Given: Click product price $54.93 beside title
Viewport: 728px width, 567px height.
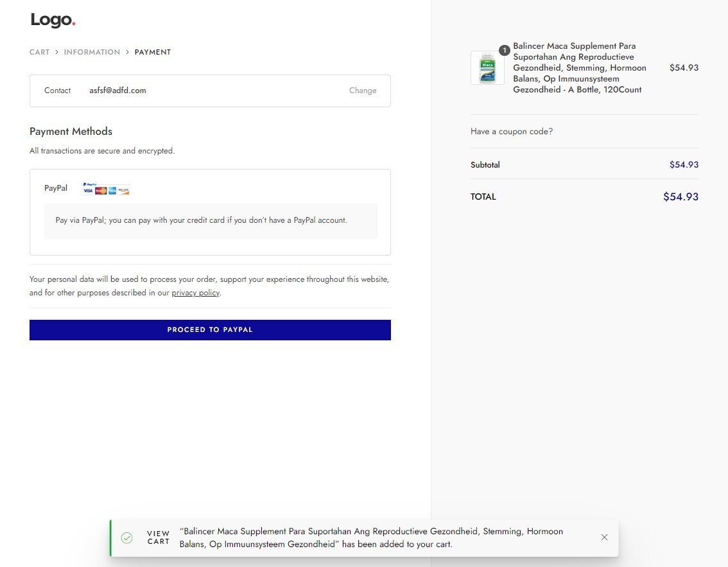Looking at the screenshot, I should point(684,68).
